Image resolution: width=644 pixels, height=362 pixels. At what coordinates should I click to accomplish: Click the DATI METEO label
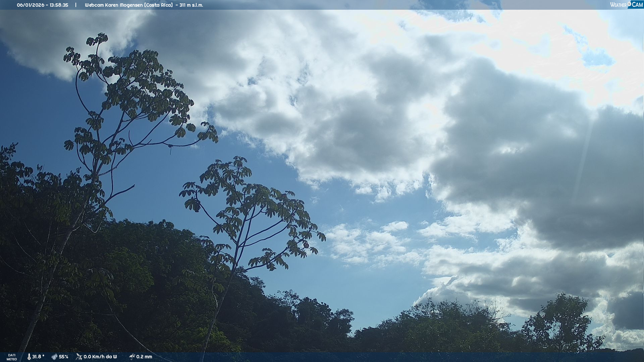tap(12, 357)
